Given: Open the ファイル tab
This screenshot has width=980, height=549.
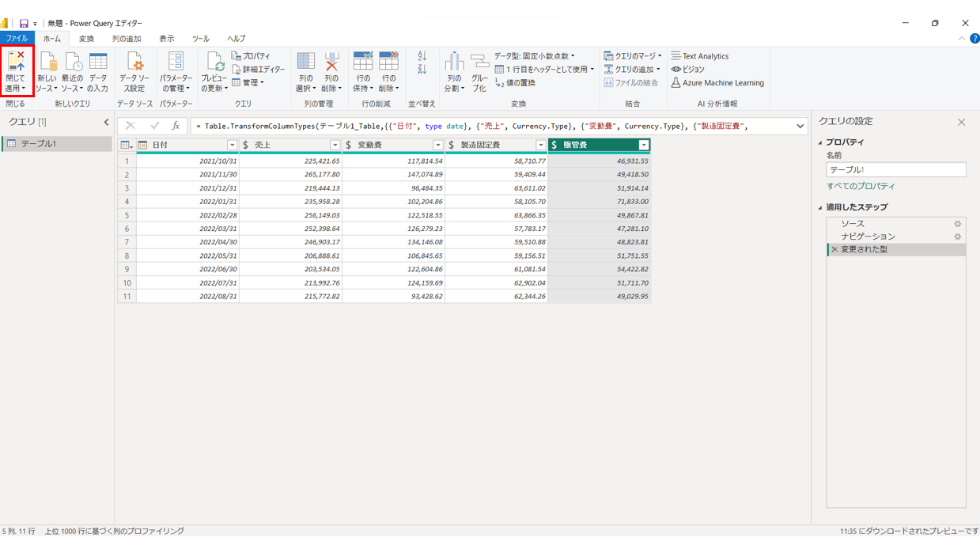Looking at the screenshot, I should (x=17, y=39).
